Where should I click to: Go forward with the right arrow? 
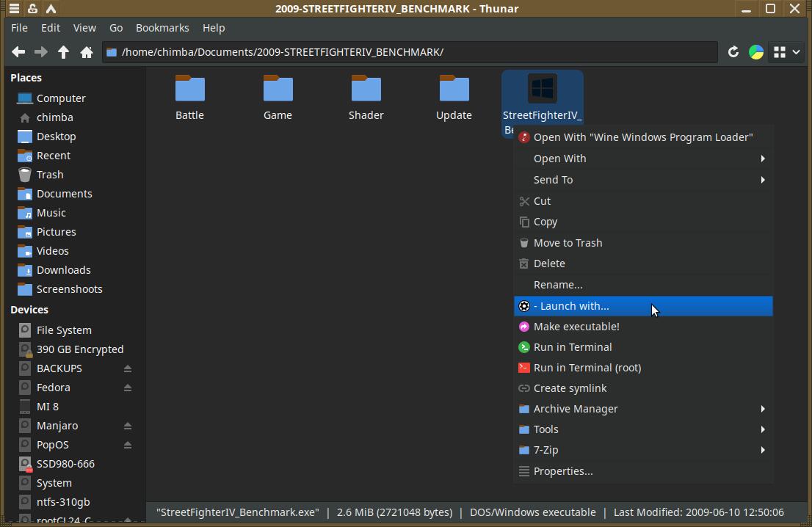(x=41, y=52)
